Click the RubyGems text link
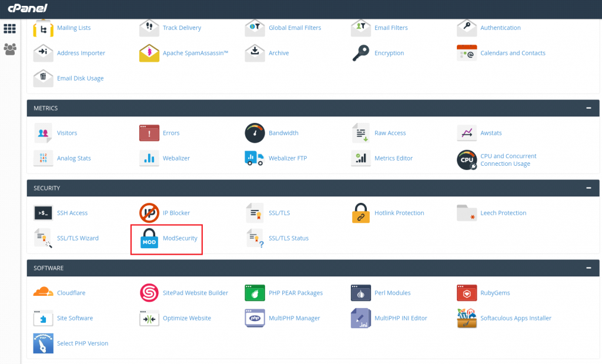This screenshot has width=602, height=364. (x=495, y=293)
